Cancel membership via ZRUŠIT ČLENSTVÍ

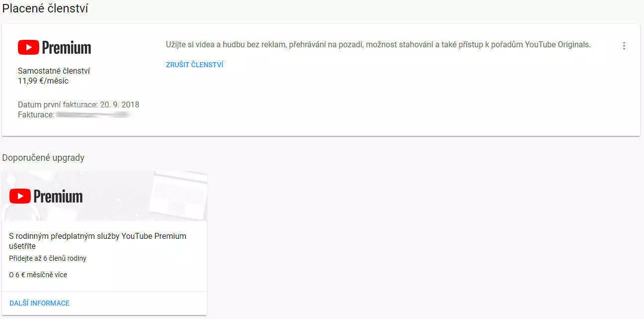click(194, 65)
